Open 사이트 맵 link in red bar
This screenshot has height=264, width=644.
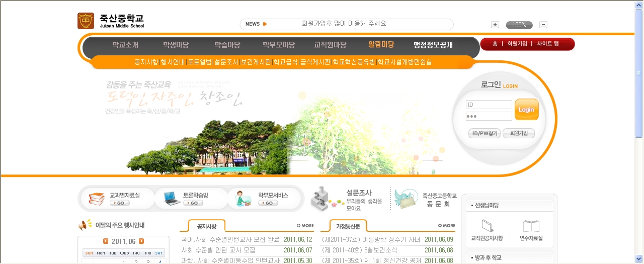548,44
